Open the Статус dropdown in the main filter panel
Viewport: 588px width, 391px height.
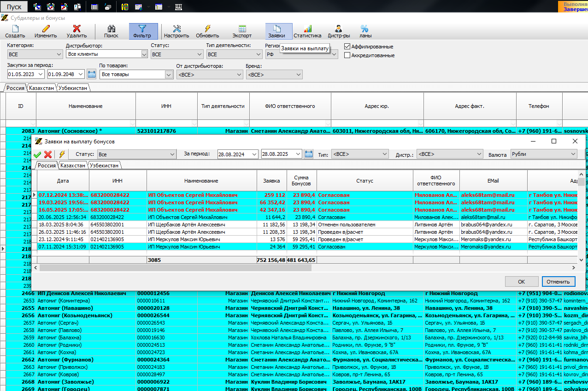click(177, 54)
